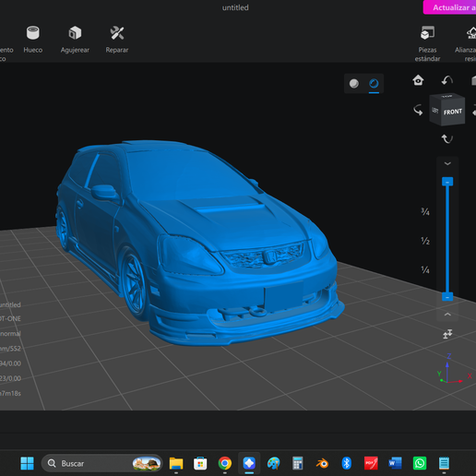Click the layer range icon below slider
This screenshot has height=476, width=476.
tap(447, 334)
